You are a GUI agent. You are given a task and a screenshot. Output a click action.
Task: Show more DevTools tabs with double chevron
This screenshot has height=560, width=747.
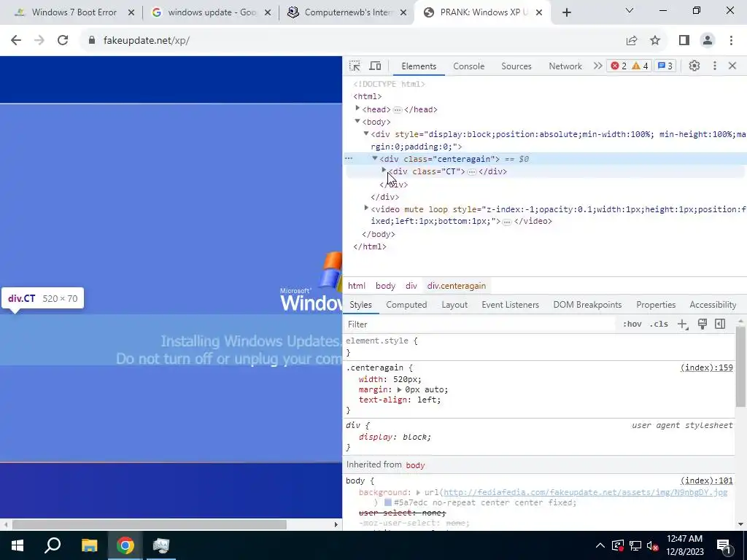pyautogui.click(x=597, y=66)
